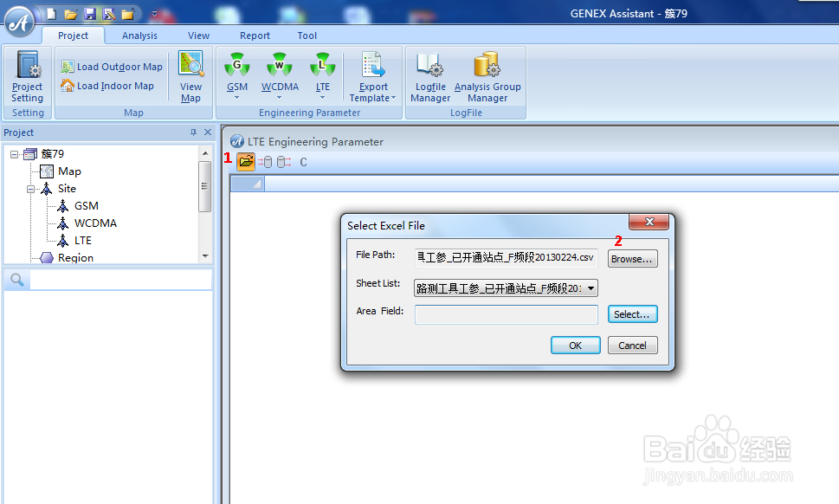Screen dimensions: 839x504
Task: Click Load Outdoor Map
Action: pyautogui.click(x=112, y=67)
